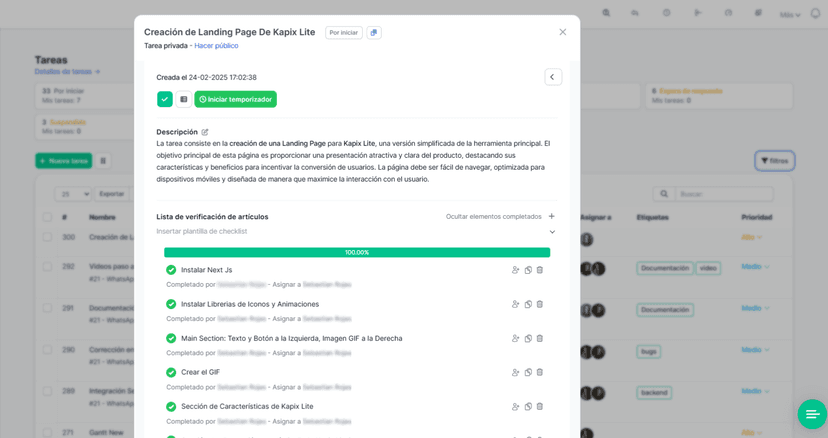Duplicate the Main Section item
The width and height of the screenshot is (828, 438).
528,339
